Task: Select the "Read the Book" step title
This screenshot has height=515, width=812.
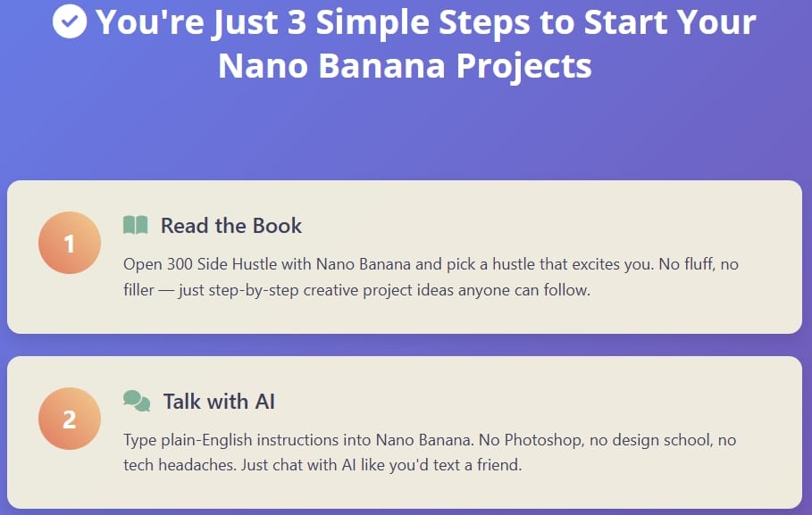Action: click(x=231, y=226)
